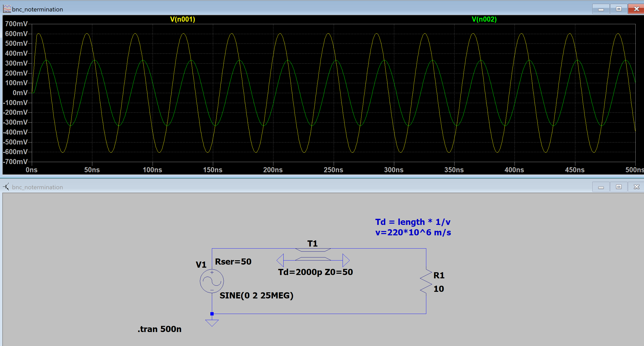Screen dimensions: 644x346
Task: Close the schematic window
Action: click(x=636, y=187)
